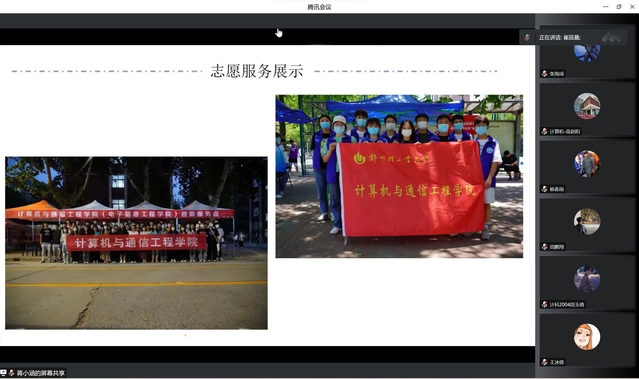The height and width of the screenshot is (379, 639).
Task: Restore down the 腾讯会议 window
Action: tap(619, 7)
